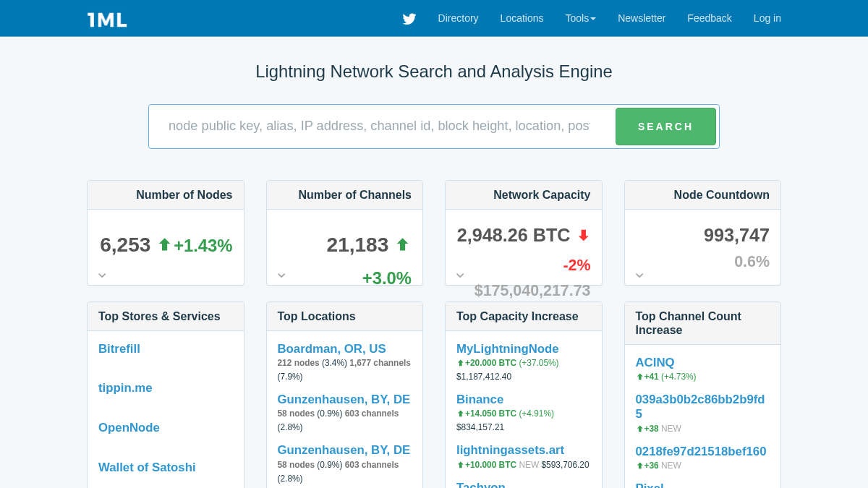Click Log in

click(x=767, y=18)
